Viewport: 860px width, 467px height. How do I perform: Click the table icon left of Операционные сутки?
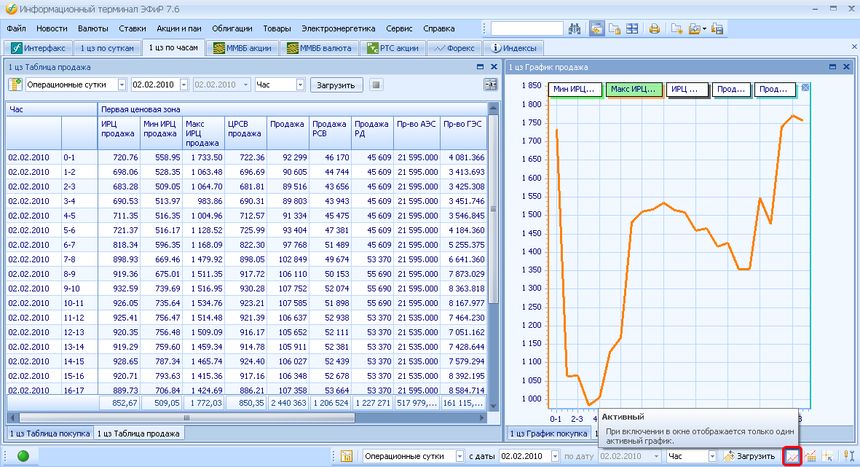[x=16, y=85]
